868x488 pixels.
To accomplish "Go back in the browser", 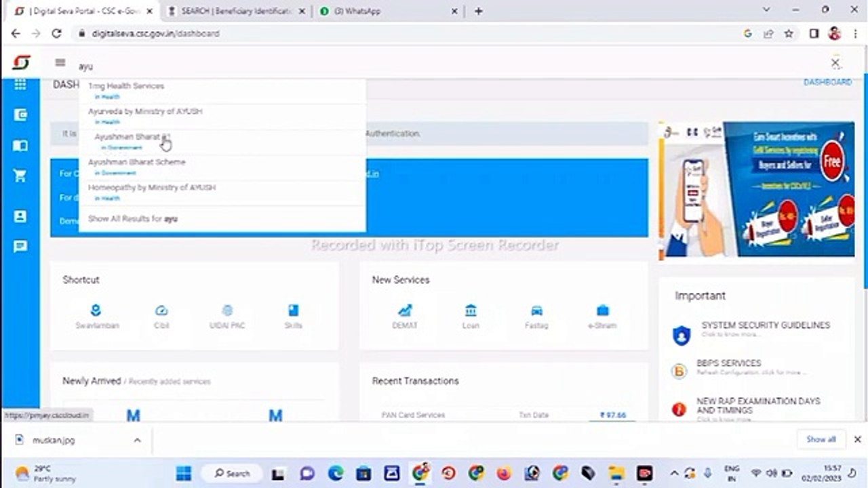I will click(x=16, y=33).
